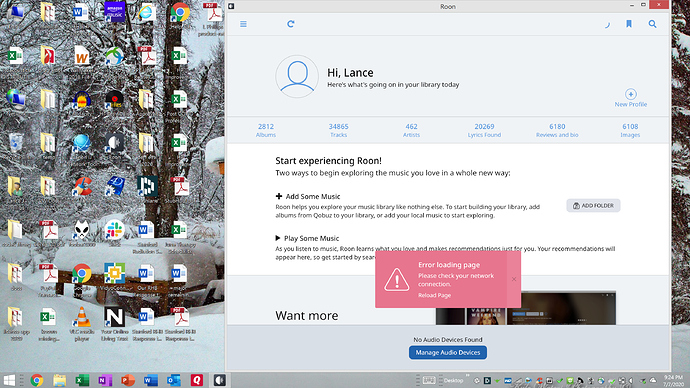Open the OneDrive cloud tray icon
Viewport: 690px width, 388px height.
click(653, 381)
